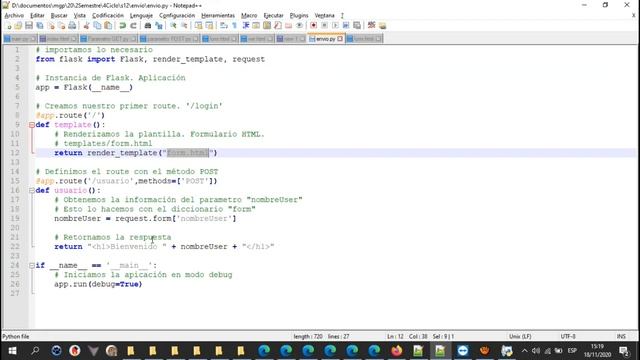Open TeamViewer from the taskbar

(462, 351)
